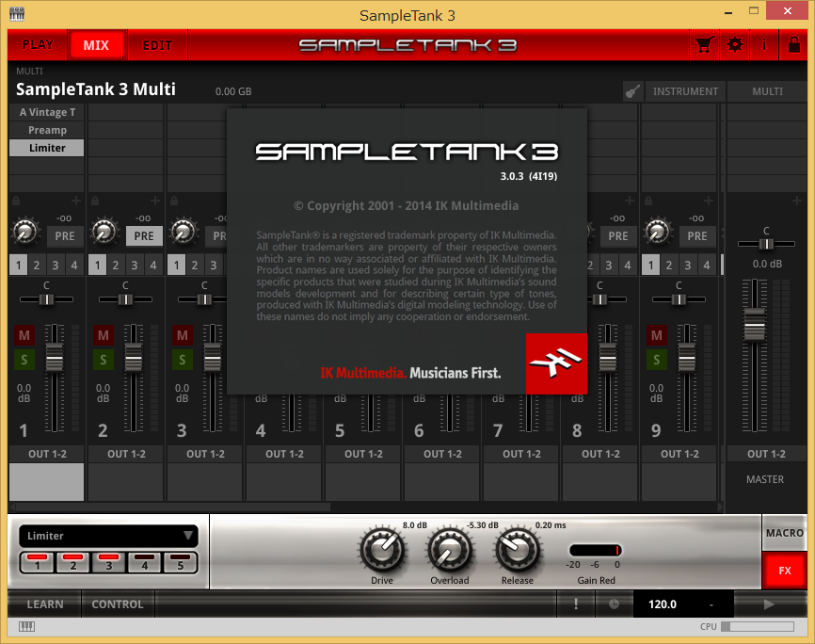
Task: Start playback with the play arrow
Action: click(769, 604)
